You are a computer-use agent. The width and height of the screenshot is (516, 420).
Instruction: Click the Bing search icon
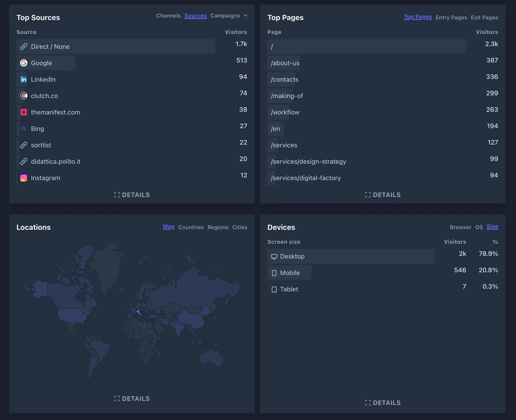[24, 129]
